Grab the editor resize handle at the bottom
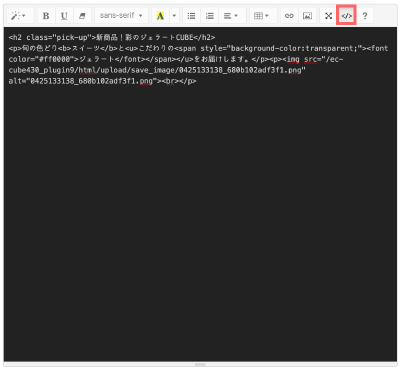Image resolution: width=400 pixels, height=370 pixels. point(200,365)
